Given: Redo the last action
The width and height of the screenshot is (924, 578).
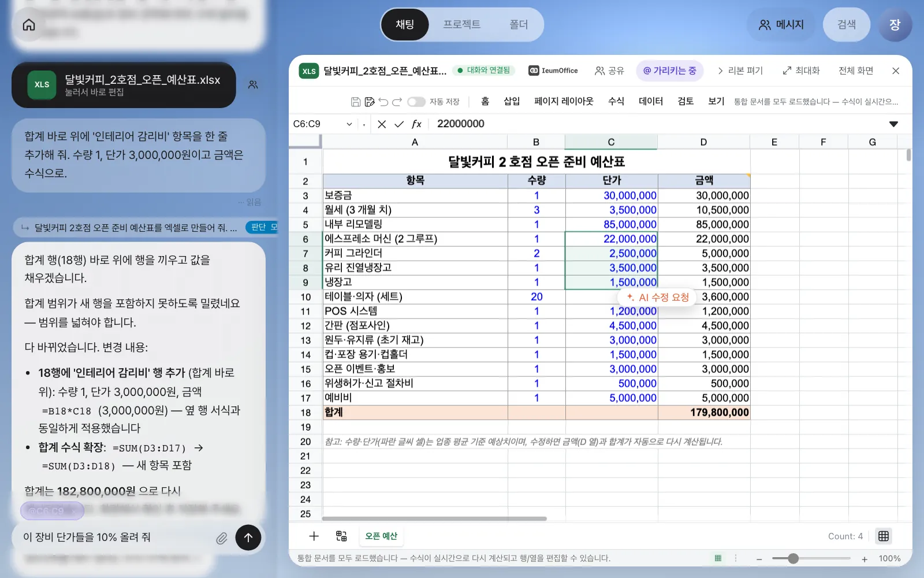Looking at the screenshot, I should coord(397,102).
